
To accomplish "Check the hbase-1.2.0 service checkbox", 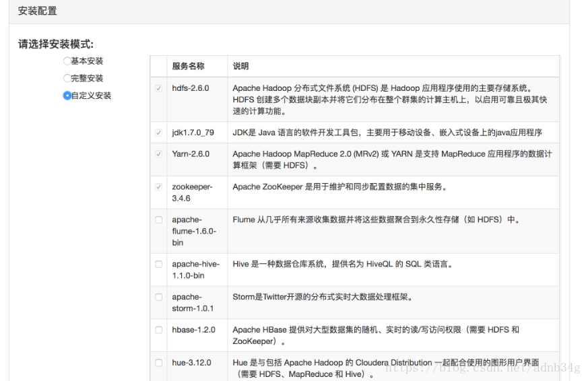I will tap(158, 330).
